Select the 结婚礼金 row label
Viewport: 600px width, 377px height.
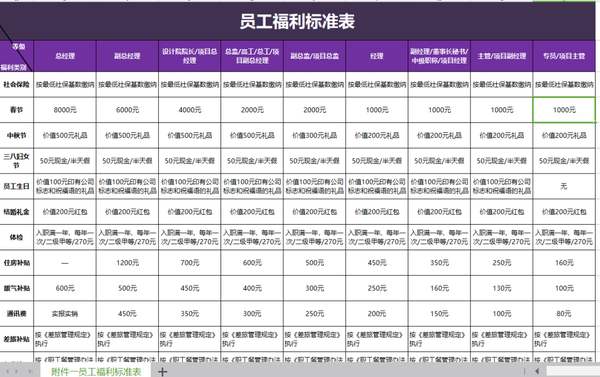(16, 212)
